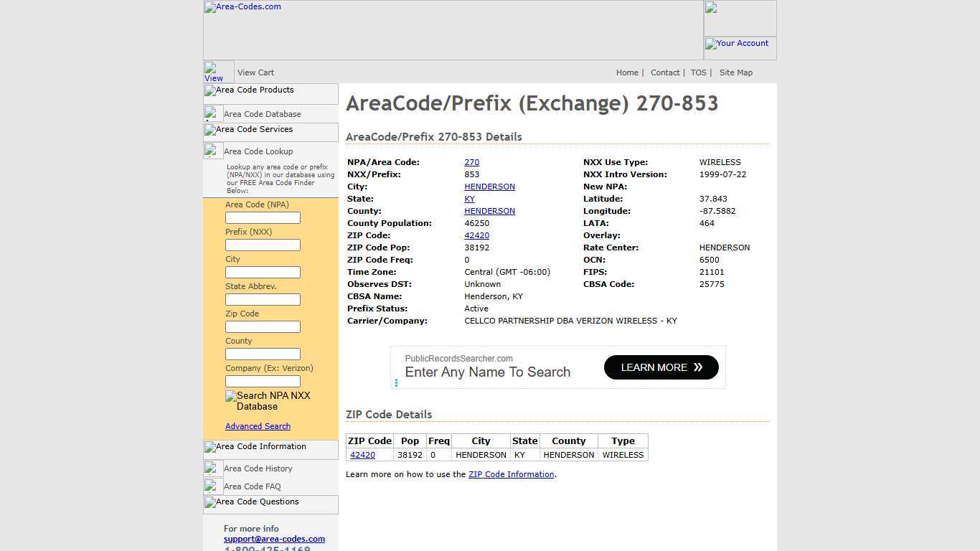Click the Area Code (NPA) input field

click(x=263, y=217)
